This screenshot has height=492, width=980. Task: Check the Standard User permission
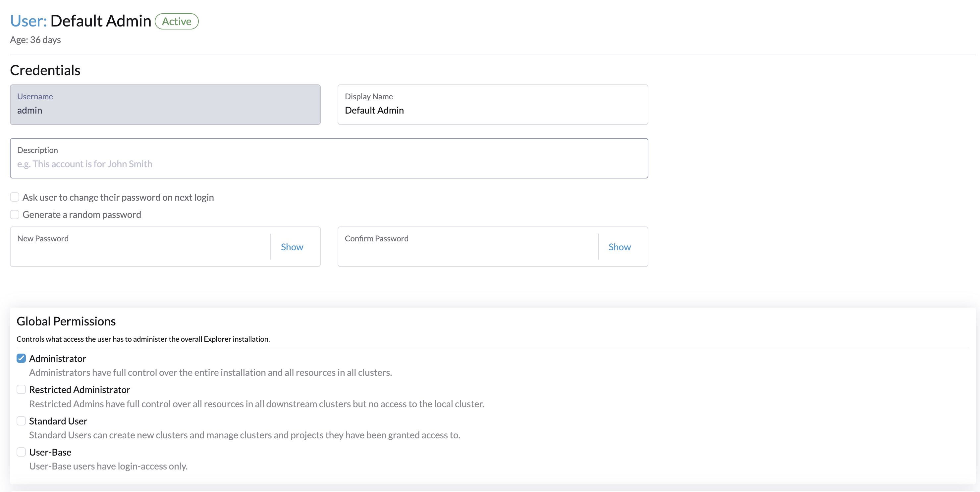click(x=21, y=420)
